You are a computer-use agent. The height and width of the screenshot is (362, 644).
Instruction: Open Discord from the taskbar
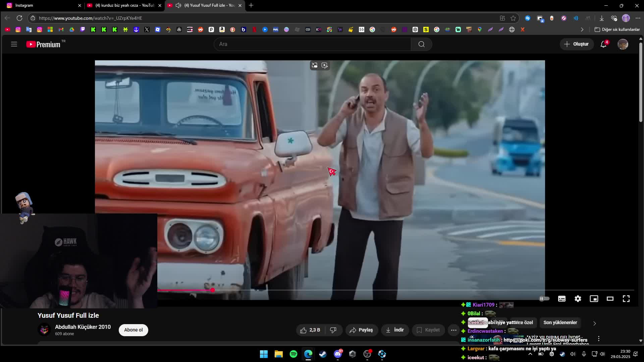(x=338, y=354)
